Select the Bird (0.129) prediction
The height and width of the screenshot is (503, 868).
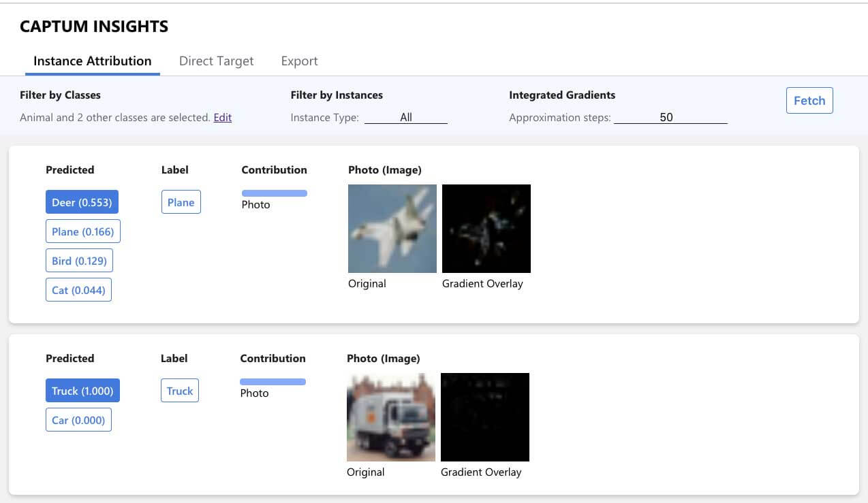pyautogui.click(x=79, y=260)
